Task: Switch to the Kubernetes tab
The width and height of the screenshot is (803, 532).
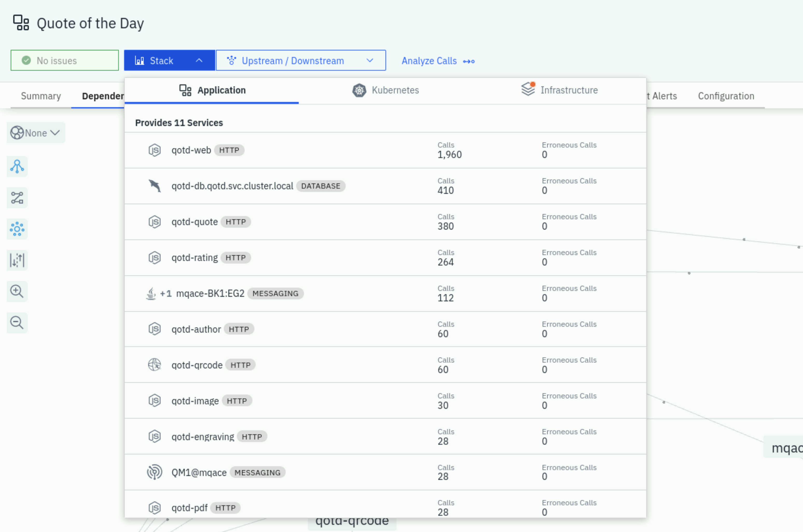Action: tap(385, 90)
